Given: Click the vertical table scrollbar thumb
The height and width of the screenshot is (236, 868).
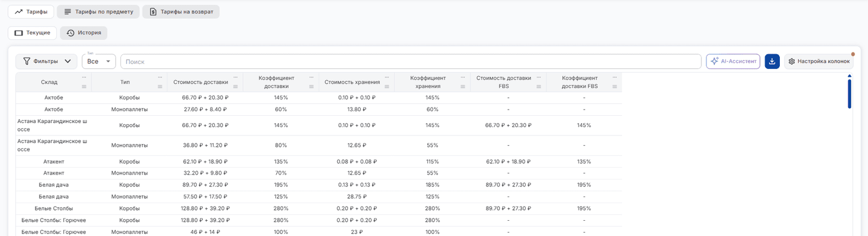Looking at the screenshot, I should 849,94.
